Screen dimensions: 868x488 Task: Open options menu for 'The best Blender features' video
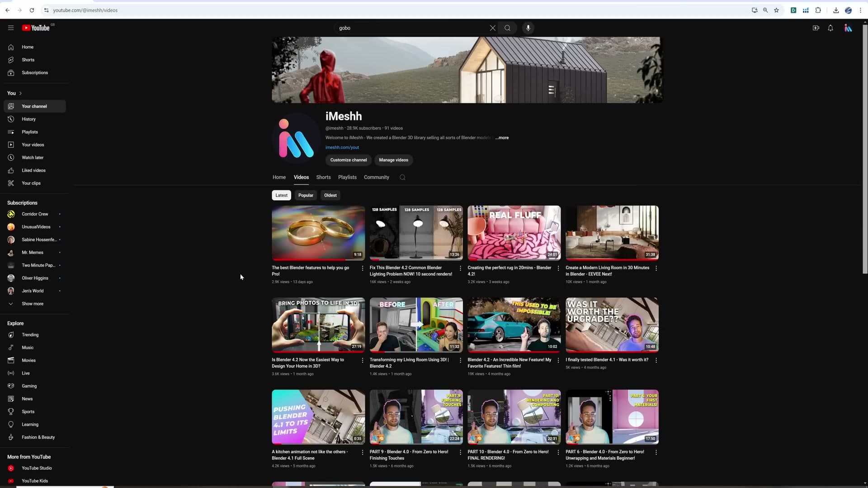click(x=363, y=268)
